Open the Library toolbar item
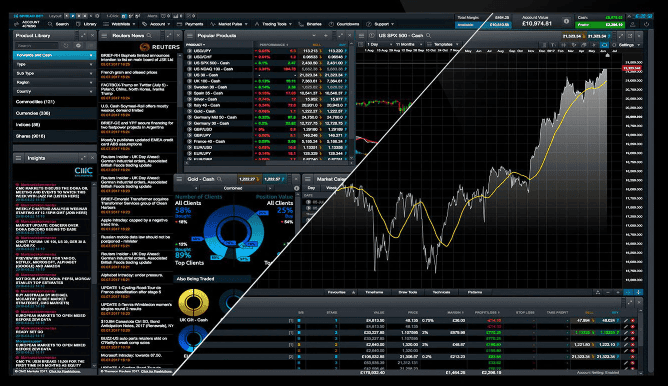This screenshot has height=386, width=668. (x=86, y=24)
